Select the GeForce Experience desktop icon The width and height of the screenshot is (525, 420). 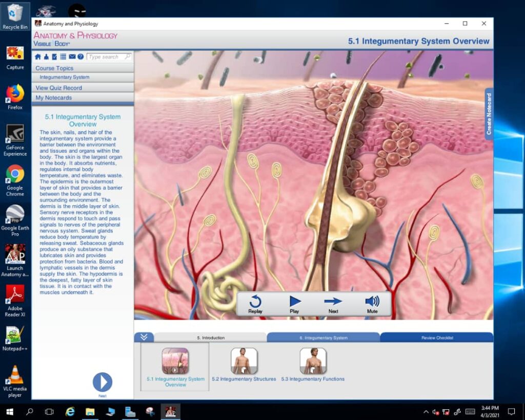(x=15, y=141)
